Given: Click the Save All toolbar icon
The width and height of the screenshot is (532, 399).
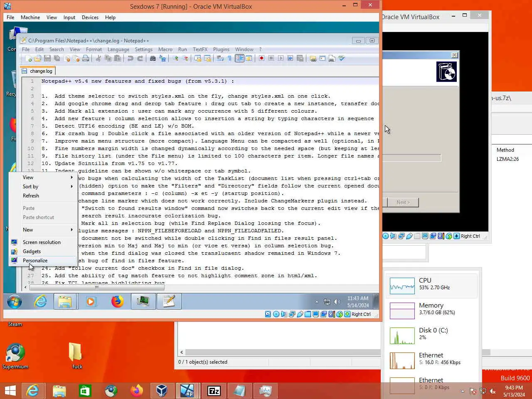Looking at the screenshot, I should tap(57, 59).
